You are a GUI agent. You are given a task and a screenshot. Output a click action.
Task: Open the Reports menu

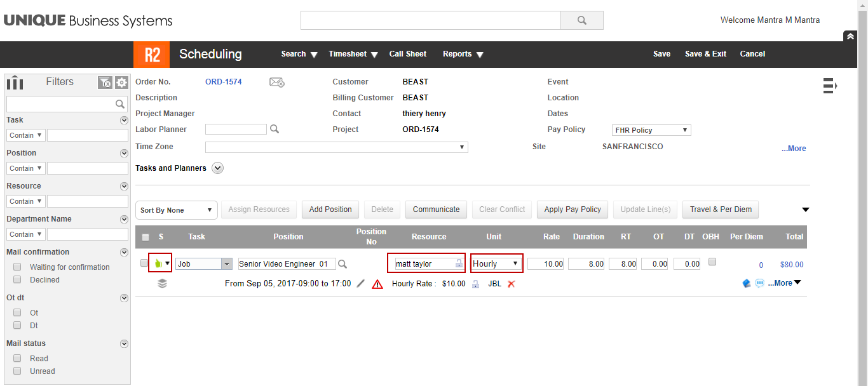[463, 54]
